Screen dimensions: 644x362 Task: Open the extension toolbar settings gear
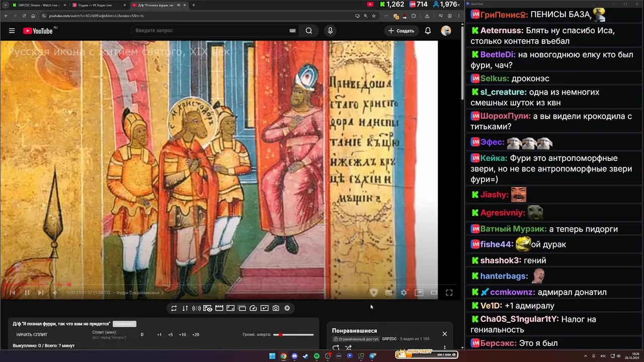click(x=287, y=308)
